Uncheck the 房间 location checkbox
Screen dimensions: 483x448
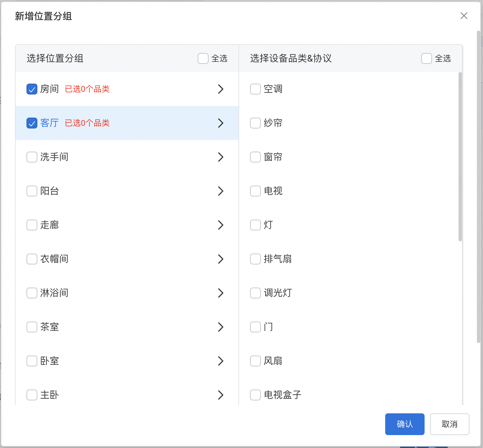click(32, 89)
